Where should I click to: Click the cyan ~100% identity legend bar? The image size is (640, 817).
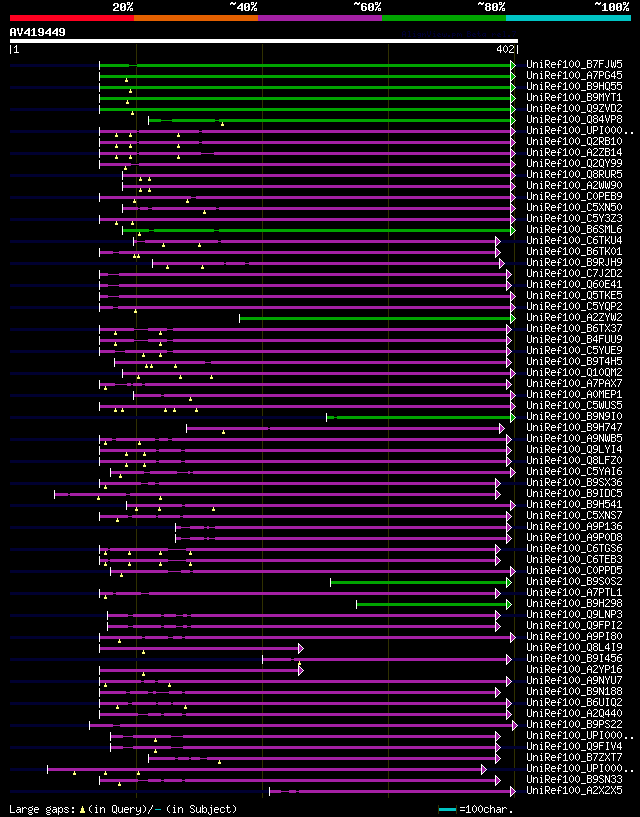[x=569, y=18]
